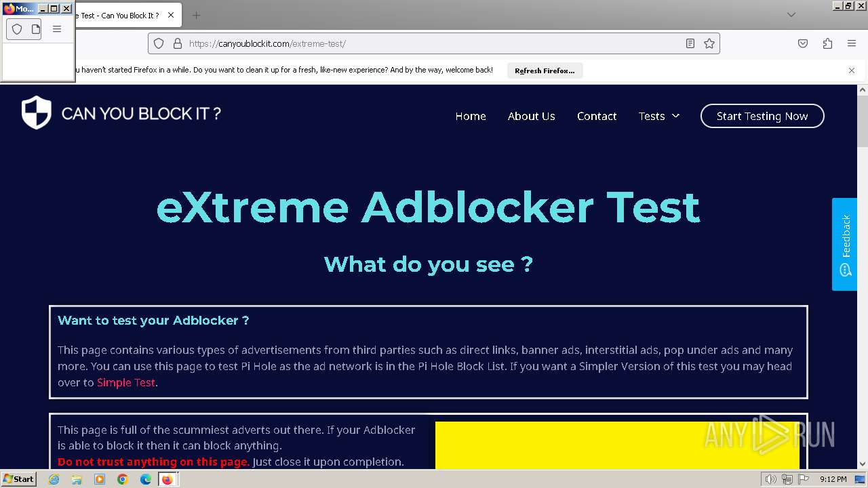Click the 'CAN YOU BLOCK IT ?' site title
The height and width of the screenshot is (488, 868).
[141, 113]
